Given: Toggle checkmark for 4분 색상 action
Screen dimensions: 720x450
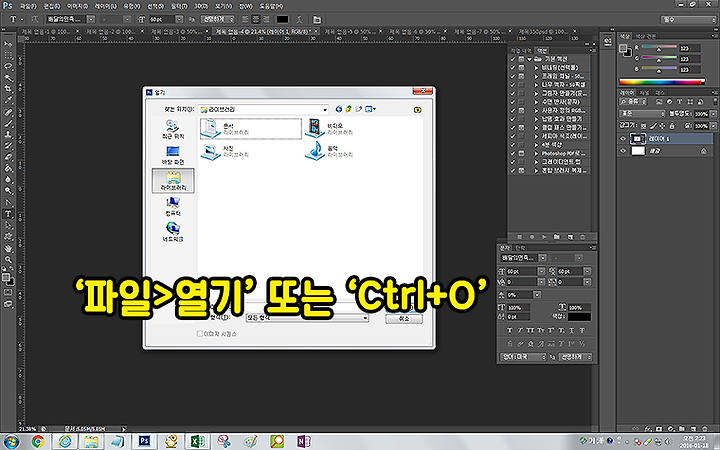Looking at the screenshot, I should [513, 145].
